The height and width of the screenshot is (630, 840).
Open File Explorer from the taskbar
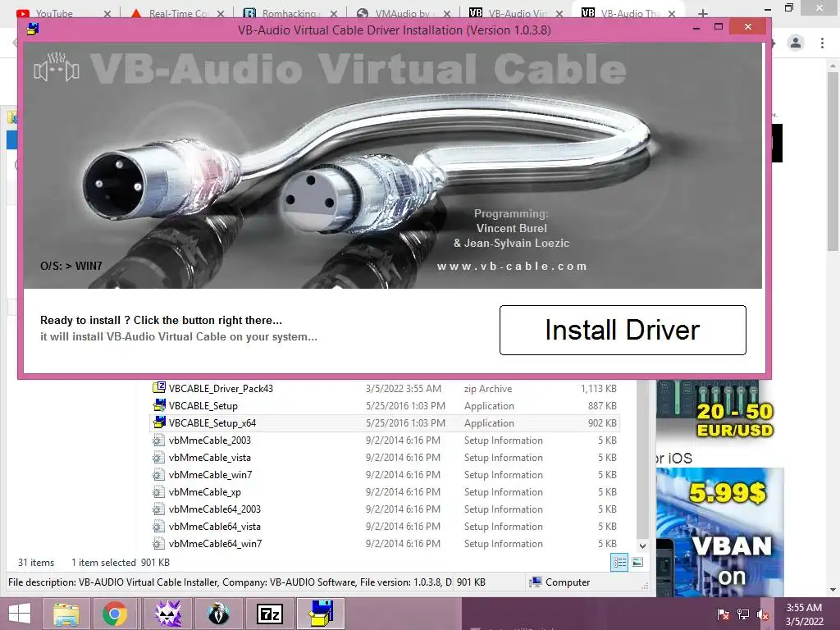point(66,614)
